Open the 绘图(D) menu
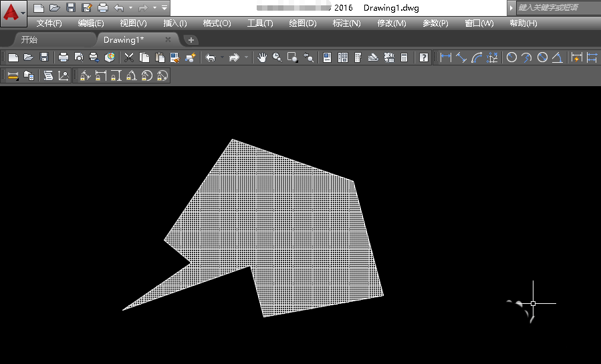This screenshot has height=364, width=601. coord(303,23)
